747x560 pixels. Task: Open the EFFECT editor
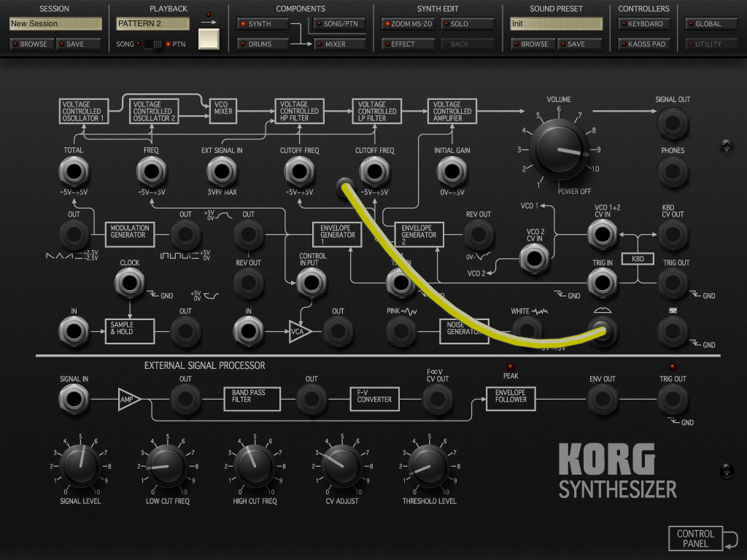pyautogui.click(x=408, y=44)
